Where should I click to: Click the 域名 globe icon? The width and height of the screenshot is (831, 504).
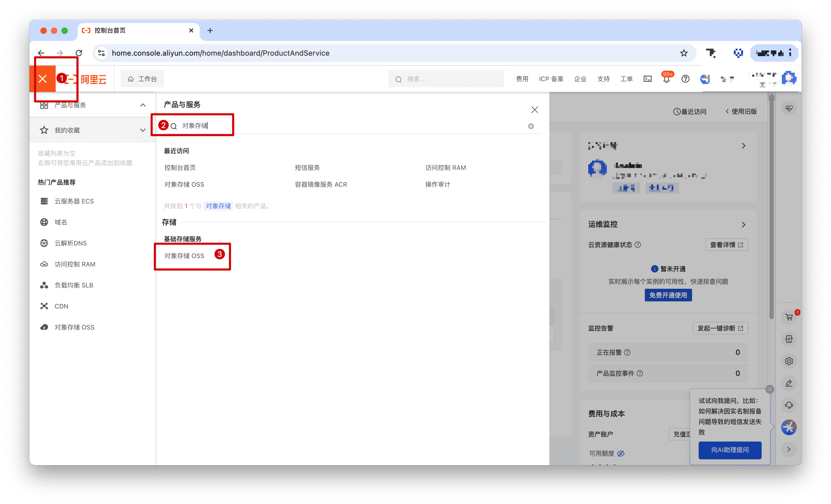click(44, 222)
